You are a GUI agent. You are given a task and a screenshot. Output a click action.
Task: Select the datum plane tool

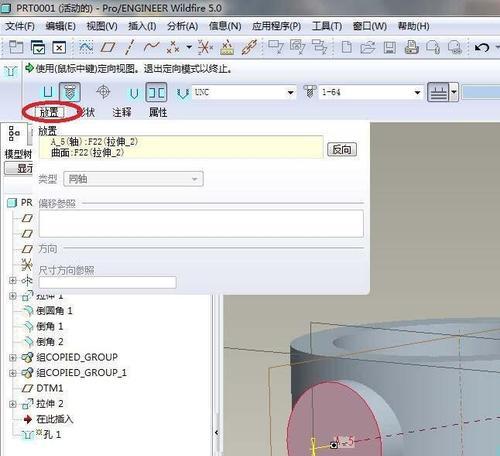[107, 47]
